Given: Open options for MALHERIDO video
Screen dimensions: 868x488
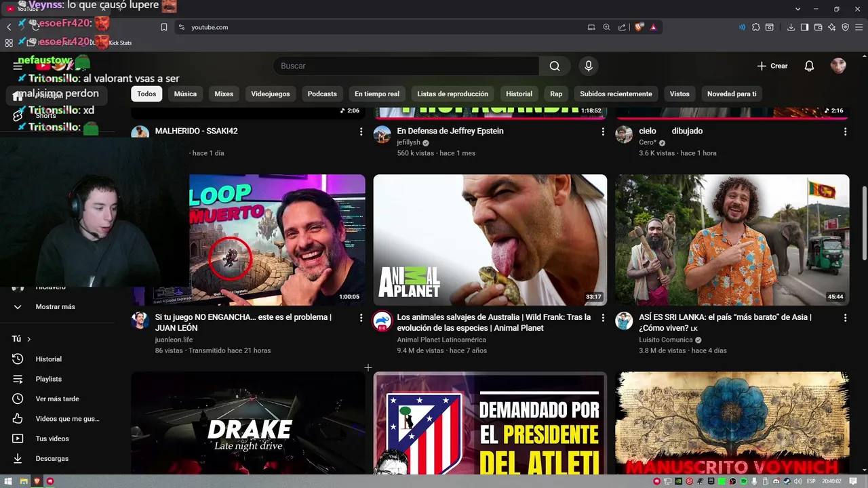Looking at the screenshot, I should (x=361, y=131).
